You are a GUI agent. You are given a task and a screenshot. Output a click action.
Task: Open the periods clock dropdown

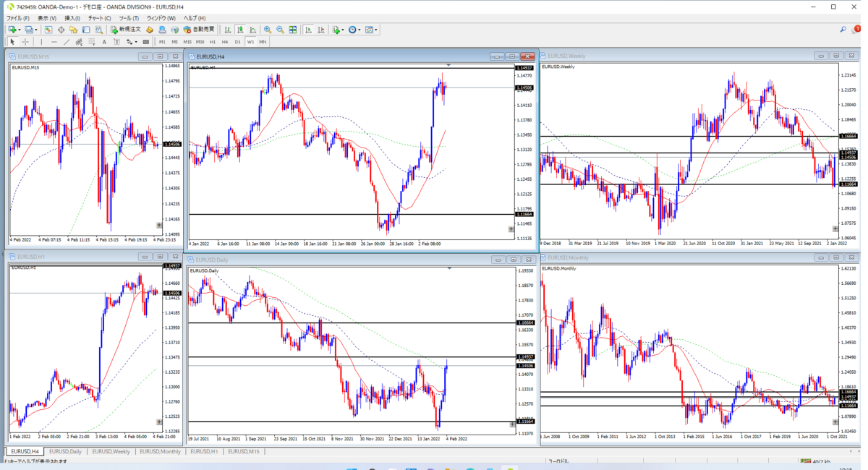click(x=354, y=30)
